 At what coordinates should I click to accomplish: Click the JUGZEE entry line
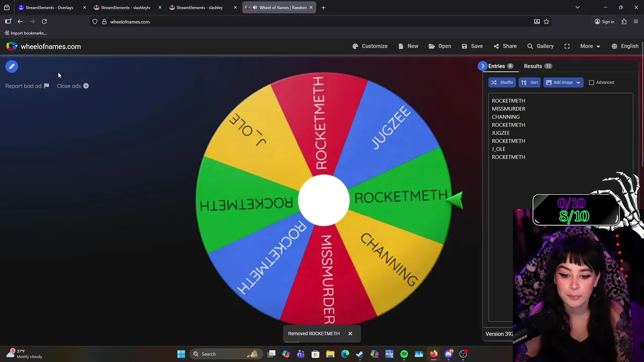(x=501, y=133)
